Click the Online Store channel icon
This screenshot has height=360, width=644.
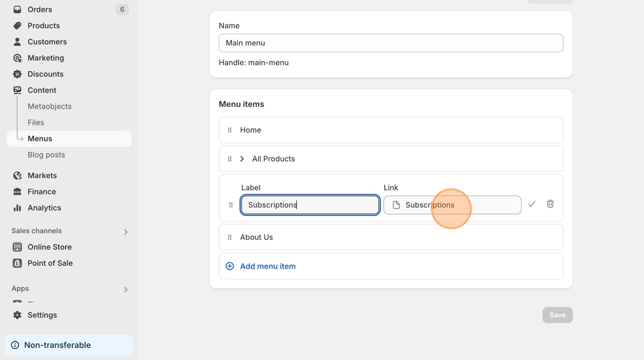click(x=17, y=247)
